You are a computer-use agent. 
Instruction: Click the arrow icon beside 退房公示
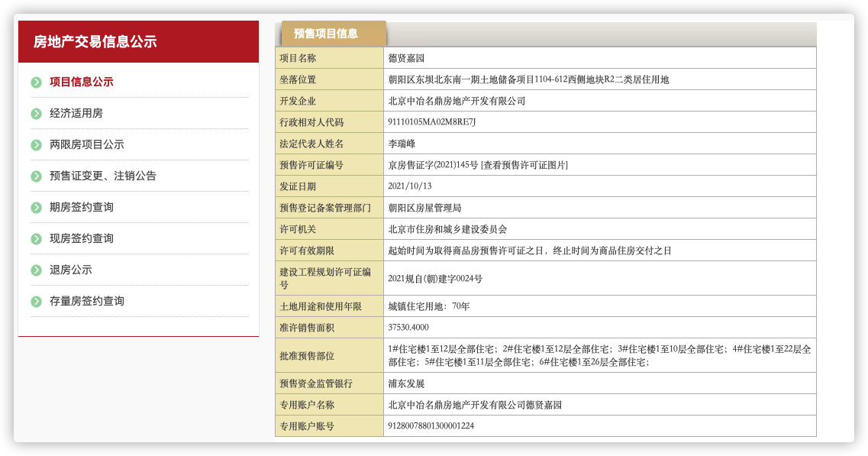[x=36, y=270]
